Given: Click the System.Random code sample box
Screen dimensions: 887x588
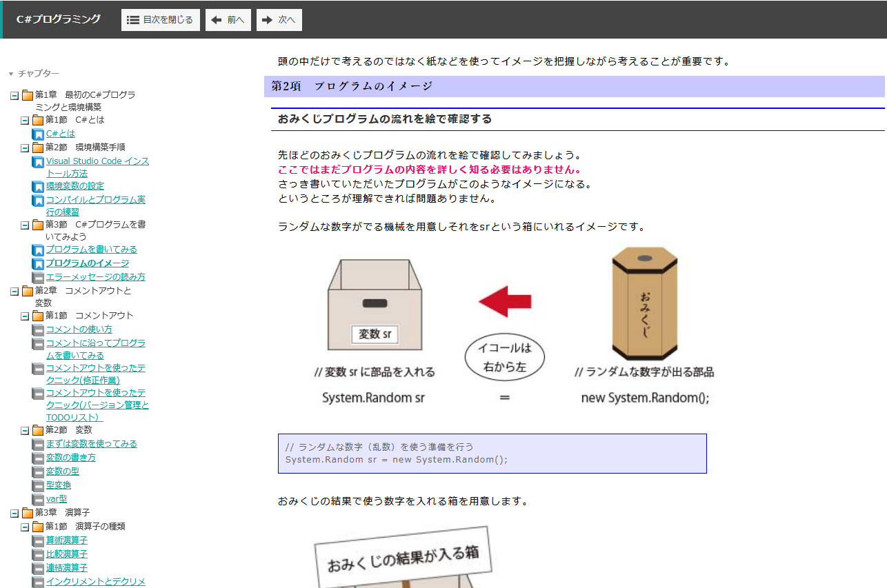Looking at the screenshot, I should [492, 454].
